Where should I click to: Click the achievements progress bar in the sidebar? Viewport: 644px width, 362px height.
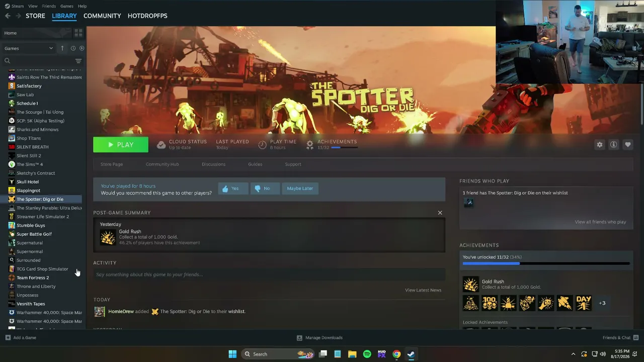(546, 263)
